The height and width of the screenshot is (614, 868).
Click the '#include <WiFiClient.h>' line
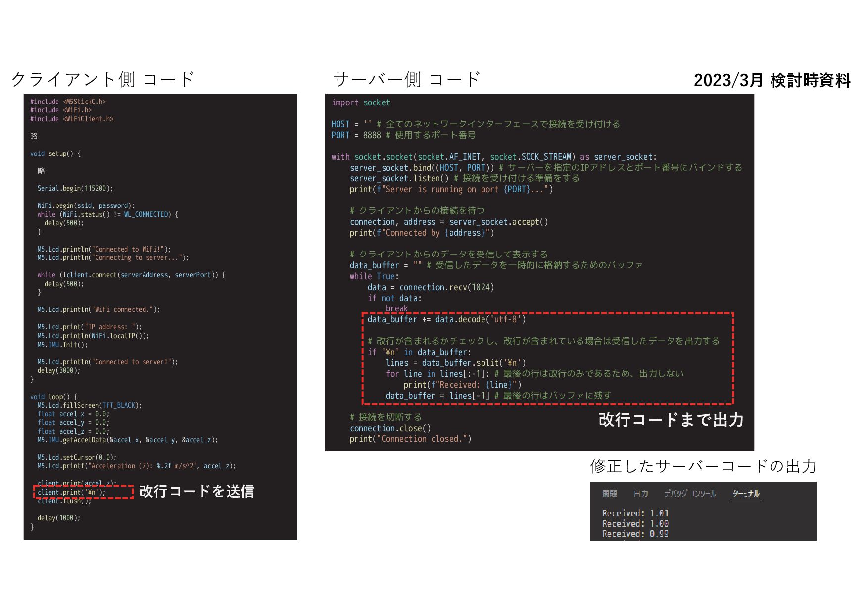(x=72, y=119)
